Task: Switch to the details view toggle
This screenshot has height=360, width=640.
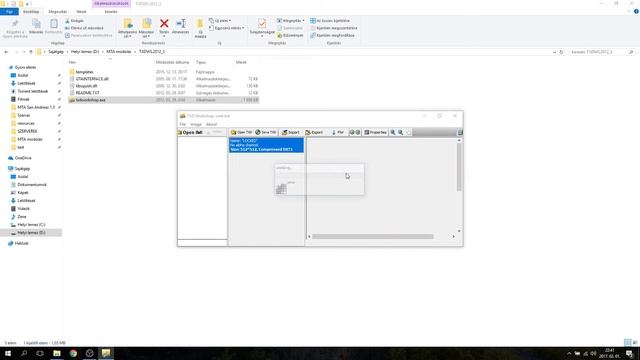Action: click(x=628, y=342)
